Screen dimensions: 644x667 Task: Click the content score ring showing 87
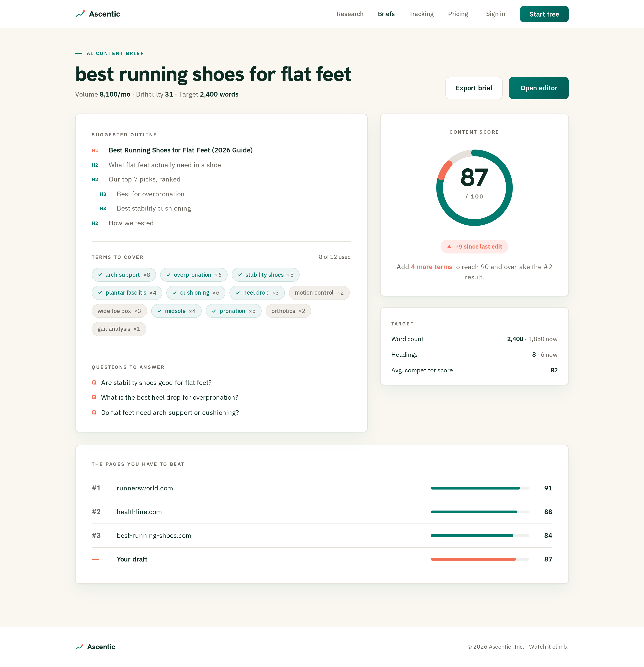[x=474, y=188]
